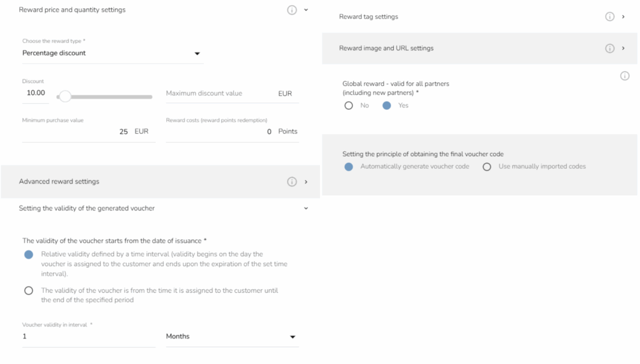Click the Discount slider handle
This screenshot has height=364, width=640.
[65, 97]
